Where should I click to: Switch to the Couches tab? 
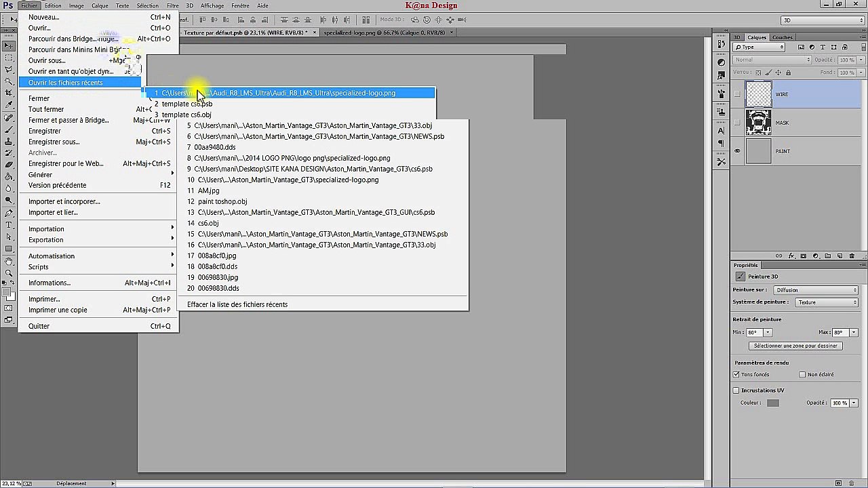coord(782,37)
